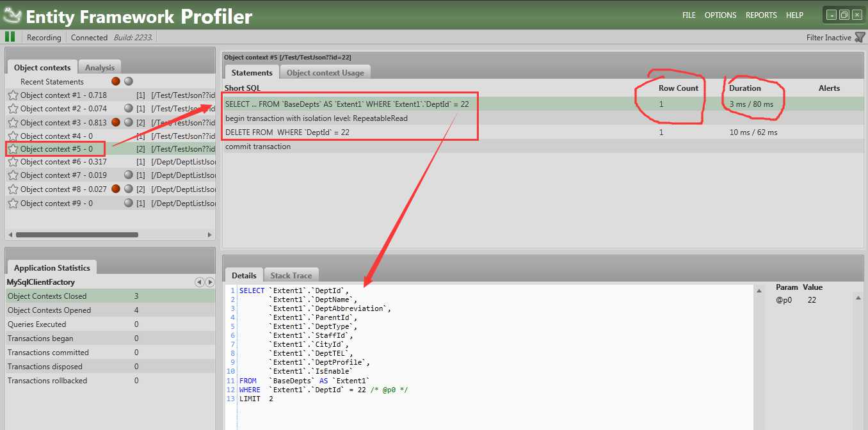The width and height of the screenshot is (868, 430).
Task: Select the Statements tab
Action: point(252,72)
